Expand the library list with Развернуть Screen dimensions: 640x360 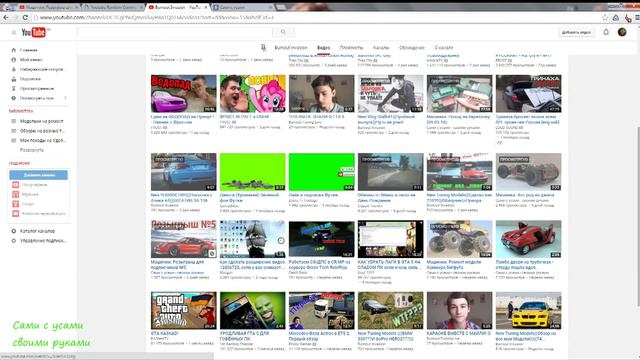(32, 150)
